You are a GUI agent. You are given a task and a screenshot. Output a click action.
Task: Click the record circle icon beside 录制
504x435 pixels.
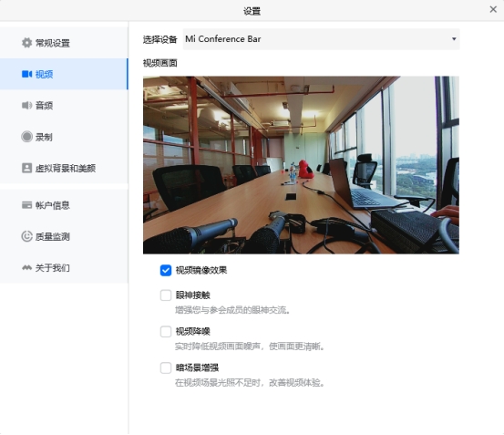click(26, 137)
